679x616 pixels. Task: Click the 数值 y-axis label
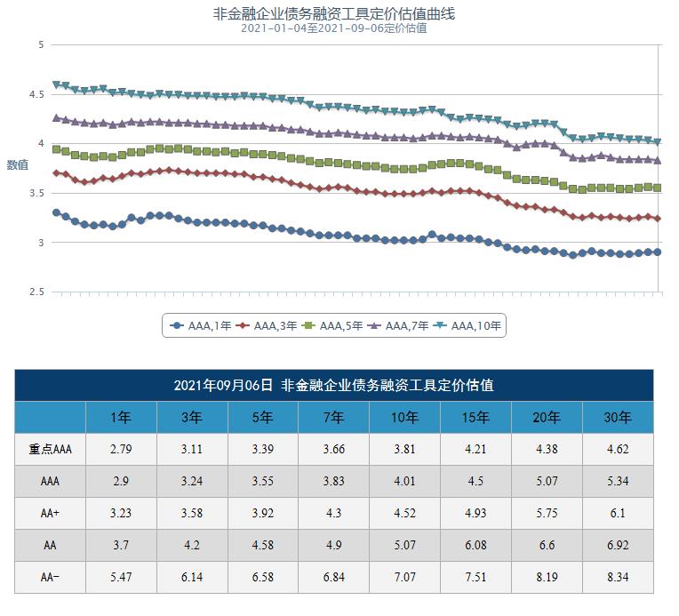(18, 164)
